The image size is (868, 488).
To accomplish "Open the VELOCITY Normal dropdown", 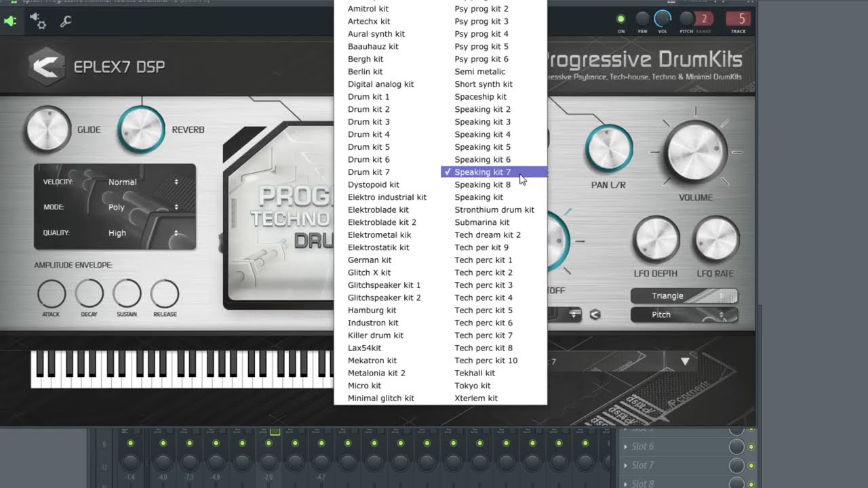I will click(142, 182).
